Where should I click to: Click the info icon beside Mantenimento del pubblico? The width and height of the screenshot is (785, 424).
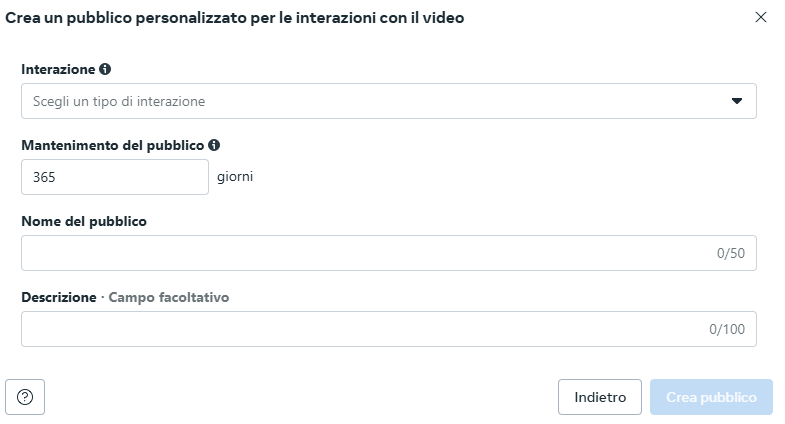(x=214, y=145)
